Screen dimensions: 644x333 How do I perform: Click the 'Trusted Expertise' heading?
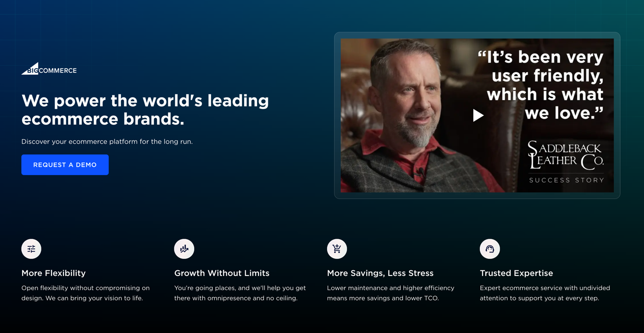[517, 273]
